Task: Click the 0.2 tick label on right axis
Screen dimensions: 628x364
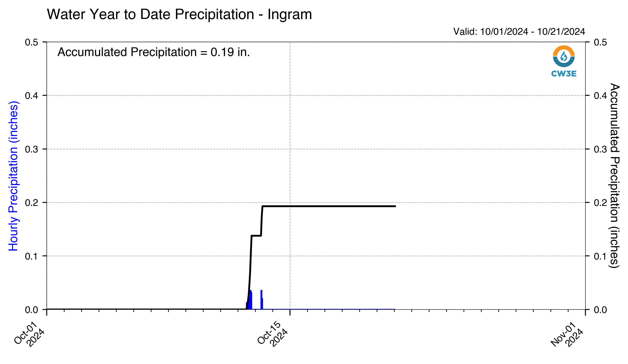Action: (x=600, y=203)
